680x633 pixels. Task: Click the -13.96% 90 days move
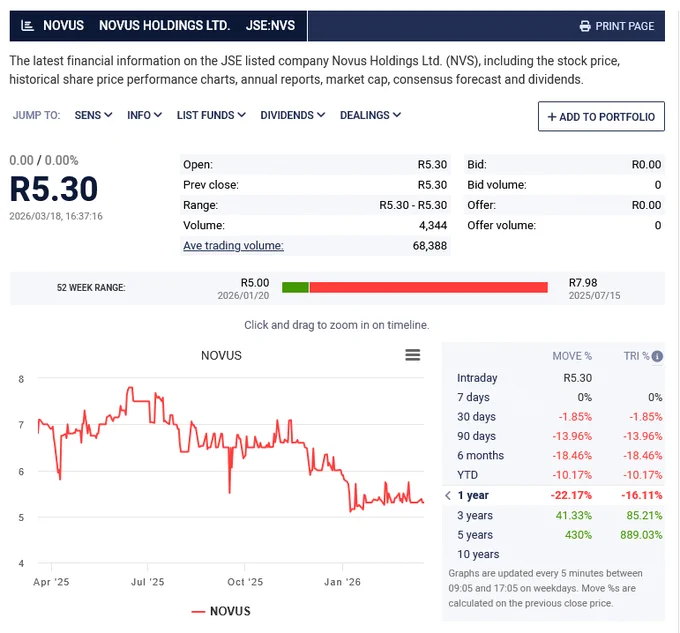pos(572,436)
